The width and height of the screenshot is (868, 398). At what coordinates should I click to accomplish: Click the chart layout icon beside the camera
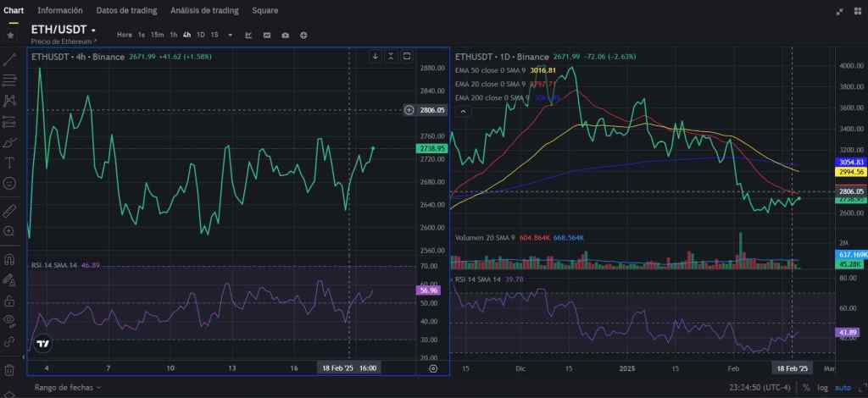click(x=267, y=35)
